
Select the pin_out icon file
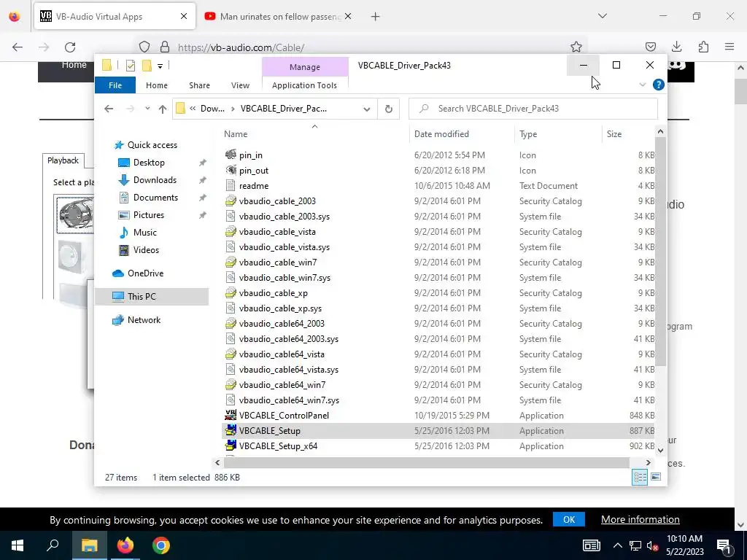tap(231, 170)
